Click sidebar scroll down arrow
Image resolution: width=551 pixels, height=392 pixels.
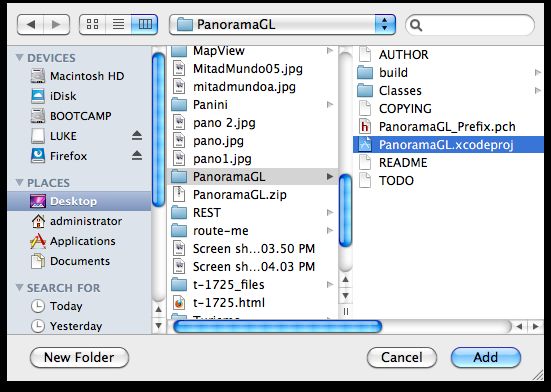158,326
